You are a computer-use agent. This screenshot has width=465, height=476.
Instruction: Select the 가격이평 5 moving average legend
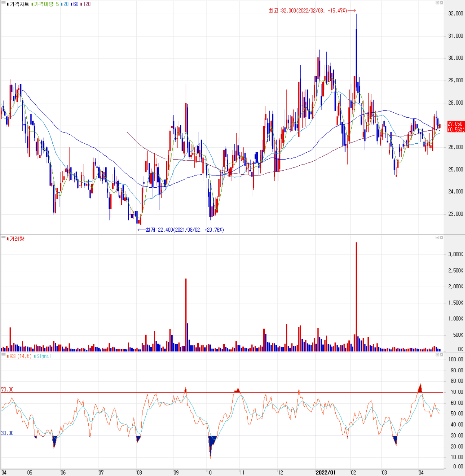pos(45,4)
